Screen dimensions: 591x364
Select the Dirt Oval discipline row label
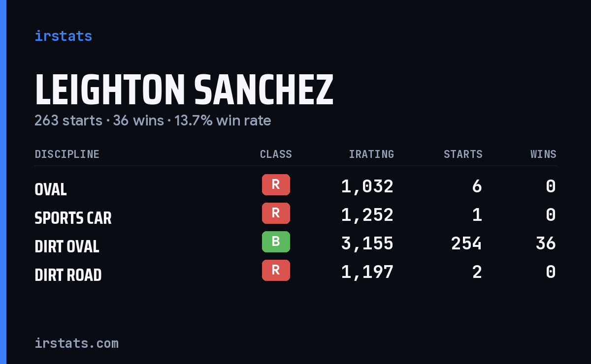[67, 246]
